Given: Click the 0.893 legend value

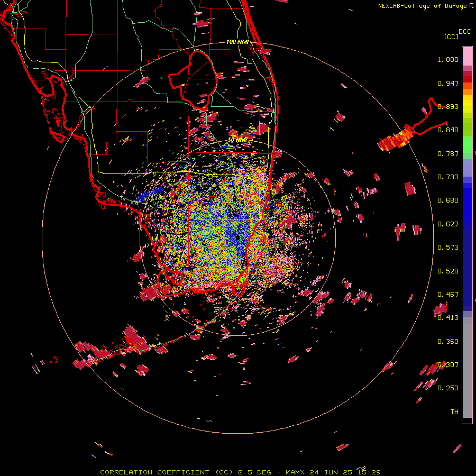Looking at the screenshot, I should click(x=448, y=106).
